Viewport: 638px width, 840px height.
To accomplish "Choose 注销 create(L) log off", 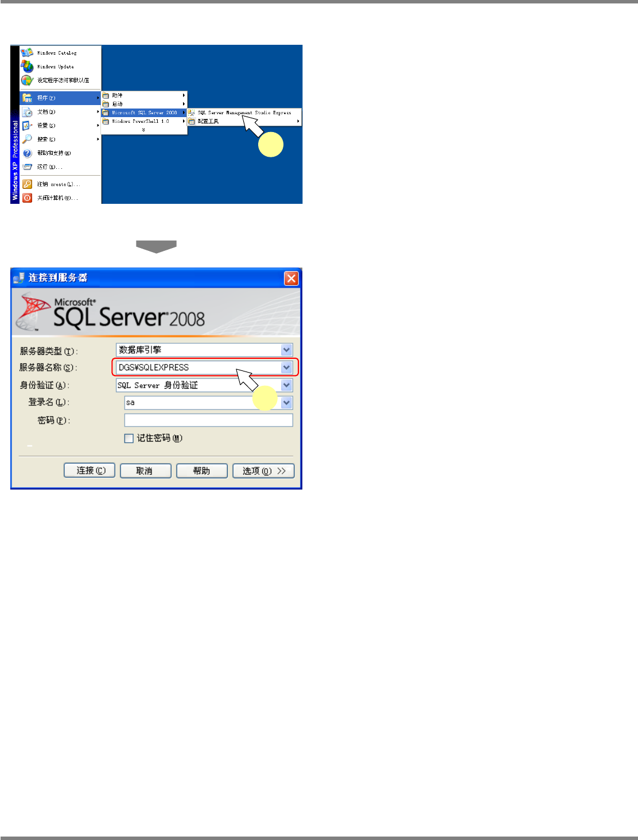I will (x=60, y=184).
